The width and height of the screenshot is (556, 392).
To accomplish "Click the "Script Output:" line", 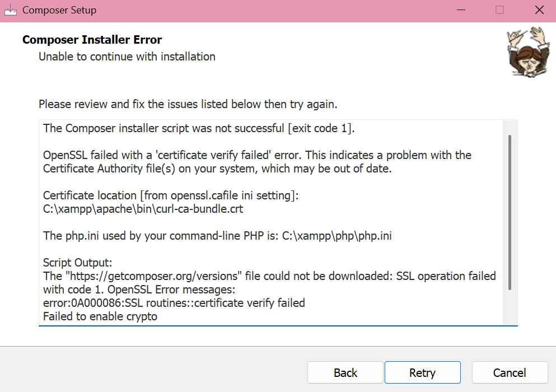I will tap(77, 263).
